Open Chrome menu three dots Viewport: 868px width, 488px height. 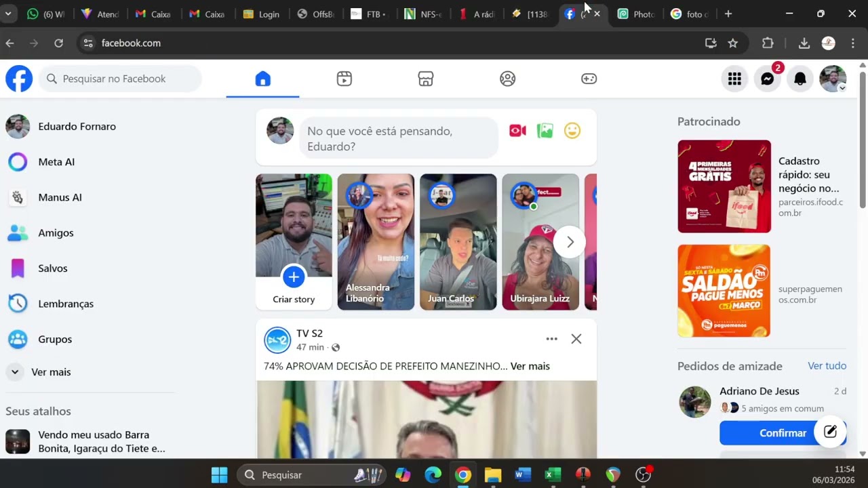tap(853, 43)
